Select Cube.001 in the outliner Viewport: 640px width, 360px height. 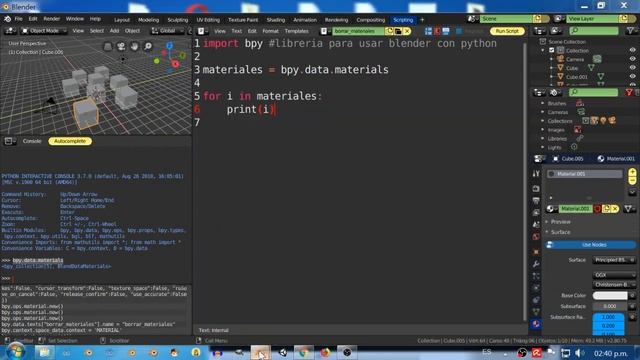(x=576, y=77)
